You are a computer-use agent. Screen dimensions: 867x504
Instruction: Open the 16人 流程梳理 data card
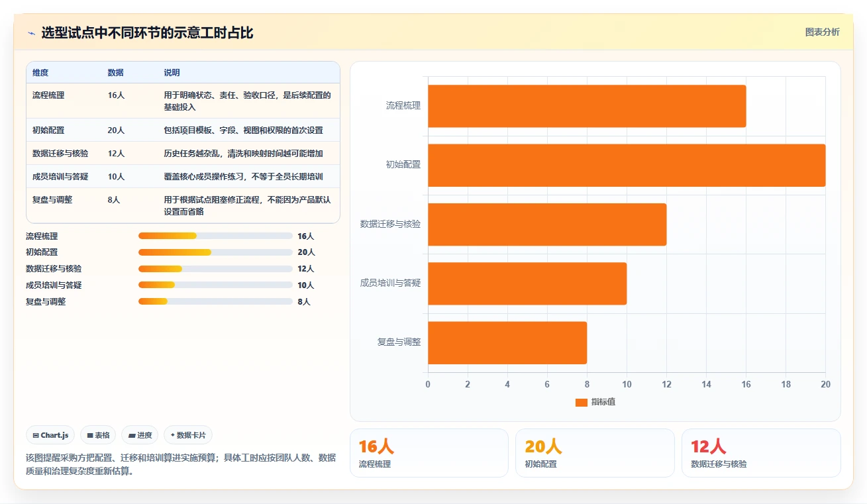click(429, 453)
